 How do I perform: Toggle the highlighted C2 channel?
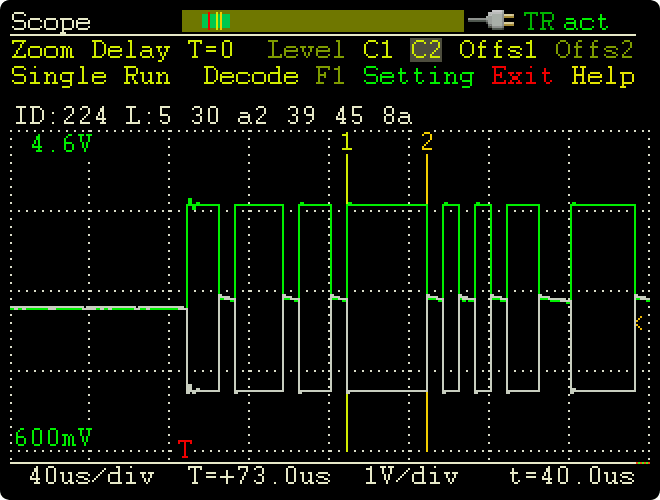426,49
